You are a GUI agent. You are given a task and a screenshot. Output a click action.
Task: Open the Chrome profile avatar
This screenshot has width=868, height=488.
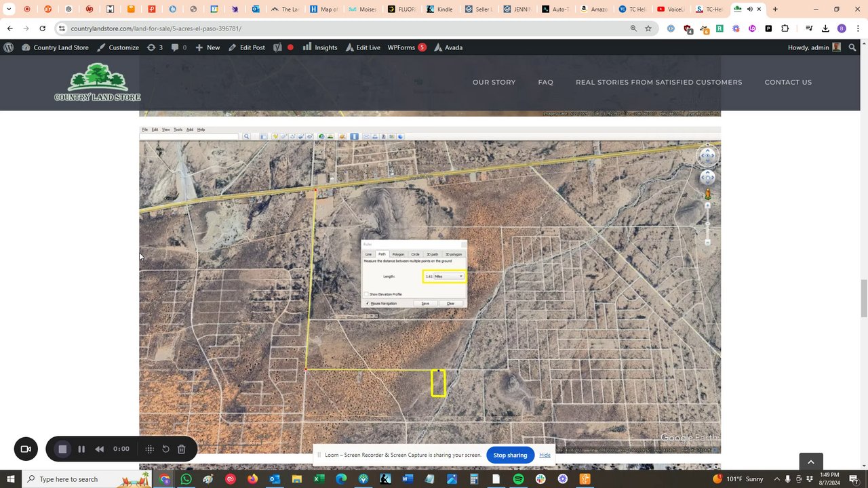(842, 28)
